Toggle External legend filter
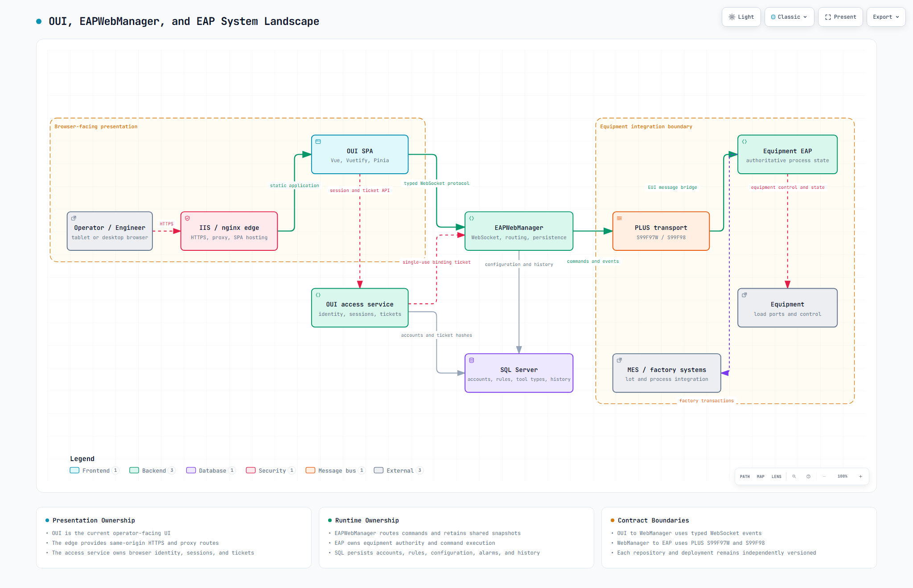 [399, 470]
